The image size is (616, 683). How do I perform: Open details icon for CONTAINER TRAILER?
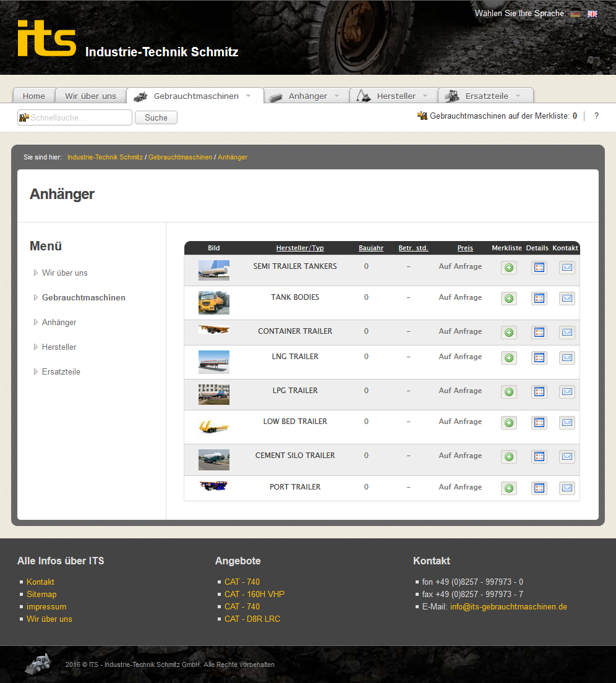[x=539, y=333]
